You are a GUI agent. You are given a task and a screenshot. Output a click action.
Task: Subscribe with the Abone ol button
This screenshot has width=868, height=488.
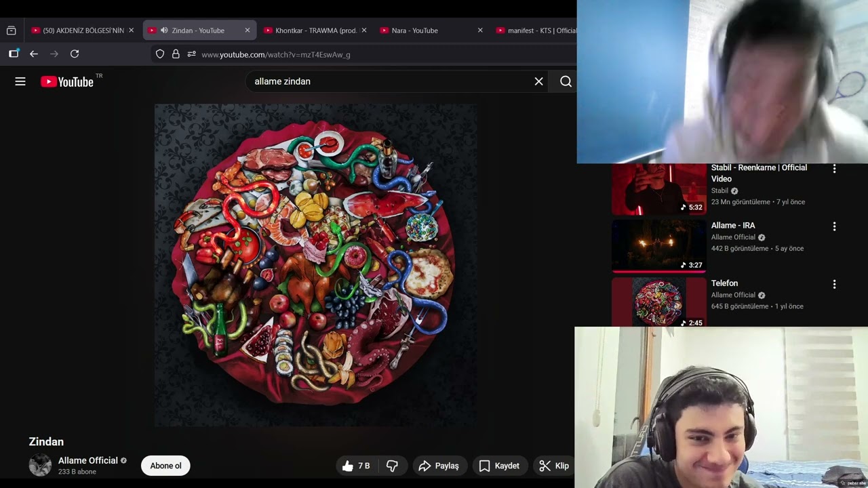point(166,466)
